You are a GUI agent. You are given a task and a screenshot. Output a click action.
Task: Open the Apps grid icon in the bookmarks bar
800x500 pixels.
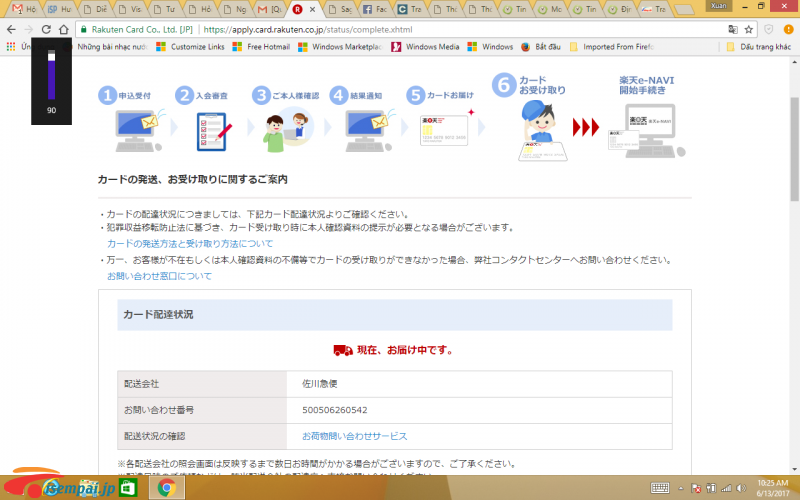coord(10,46)
